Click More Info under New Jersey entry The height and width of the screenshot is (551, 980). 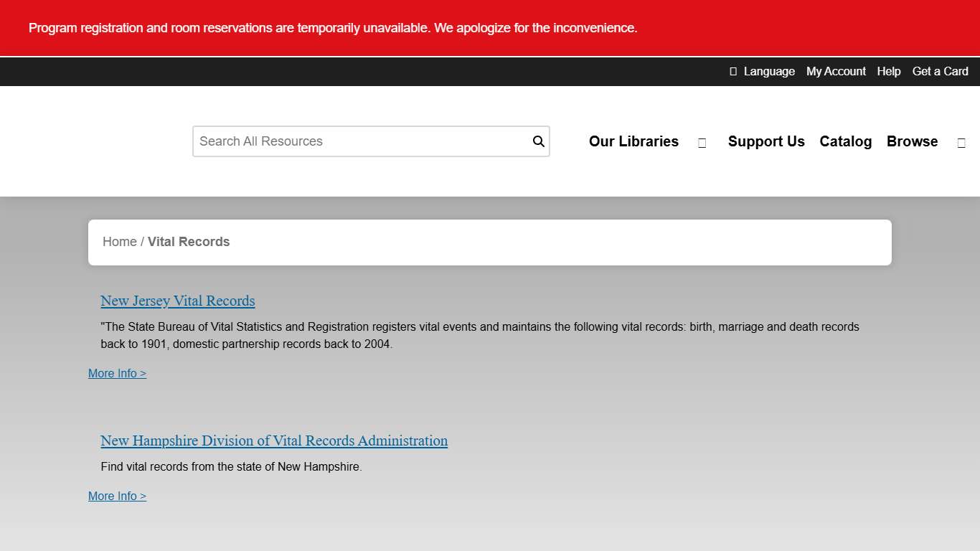click(x=117, y=373)
